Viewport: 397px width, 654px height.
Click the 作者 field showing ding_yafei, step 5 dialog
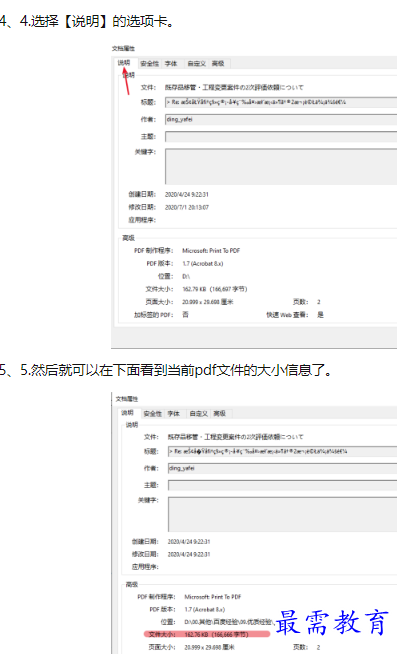(283, 468)
